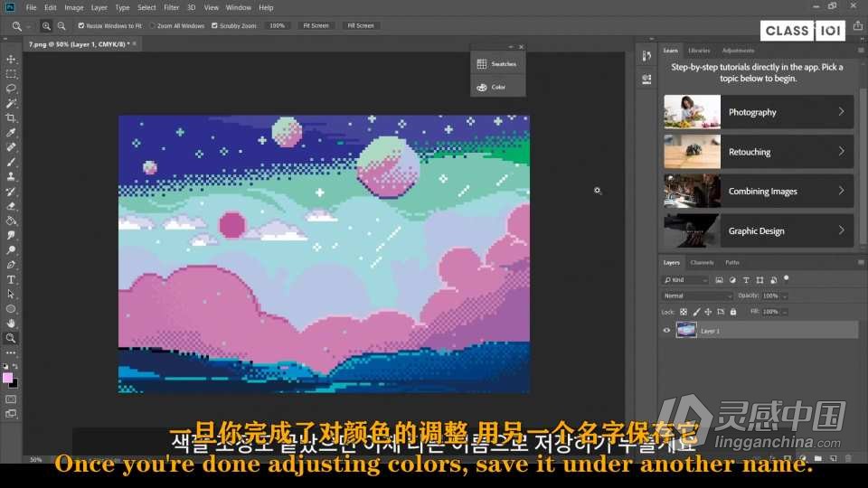
Task: Select the Path Selection tool
Action: coord(11,294)
